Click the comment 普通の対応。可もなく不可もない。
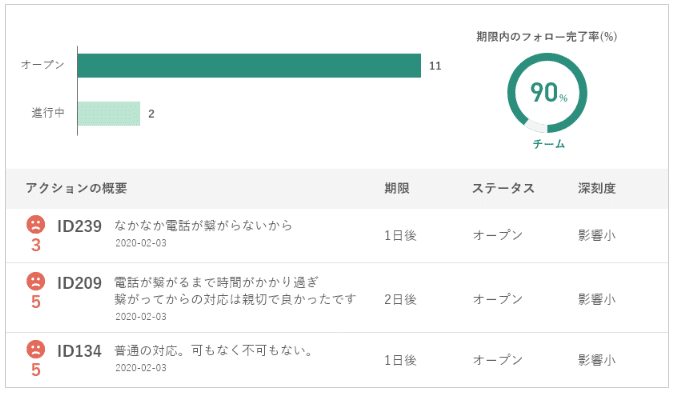This screenshot has height=393, width=674. [x=214, y=351]
